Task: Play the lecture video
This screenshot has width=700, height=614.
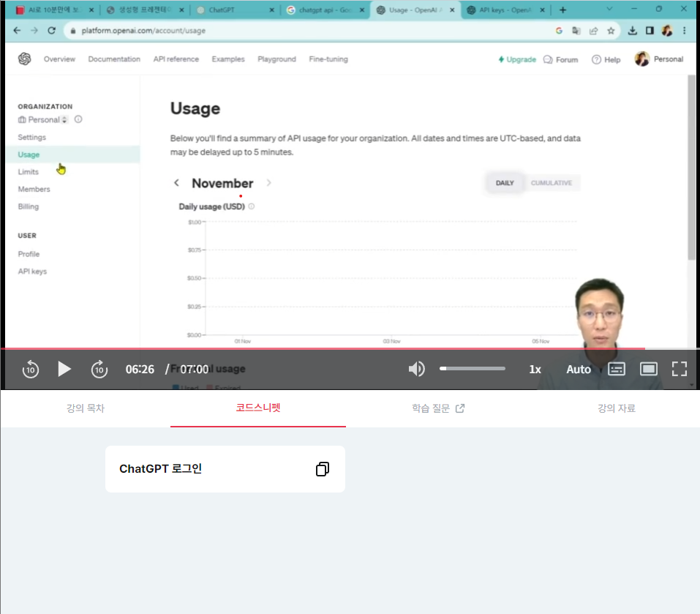Action: (64, 369)
